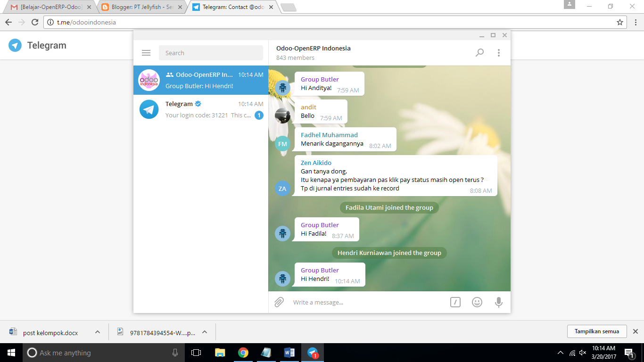Bookmark this page with the star
644x362 pixels.
tap(620, 22)
